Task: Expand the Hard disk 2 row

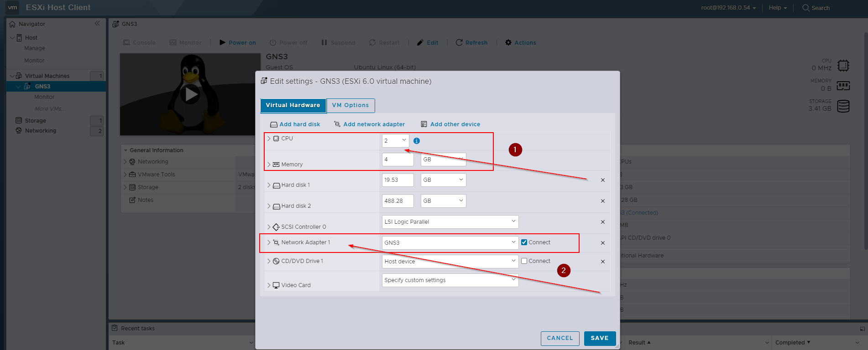Action: (269, 206)
